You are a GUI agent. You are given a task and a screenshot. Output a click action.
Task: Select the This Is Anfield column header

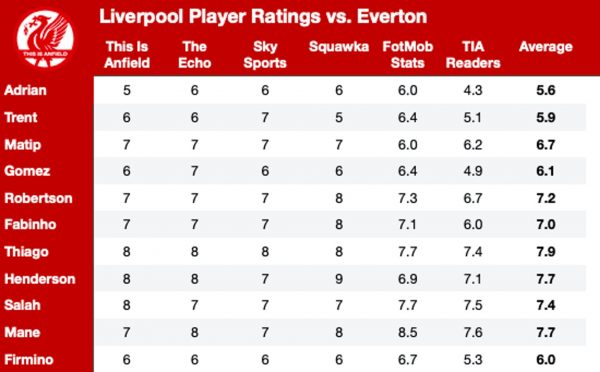click(x=127, y=55)
